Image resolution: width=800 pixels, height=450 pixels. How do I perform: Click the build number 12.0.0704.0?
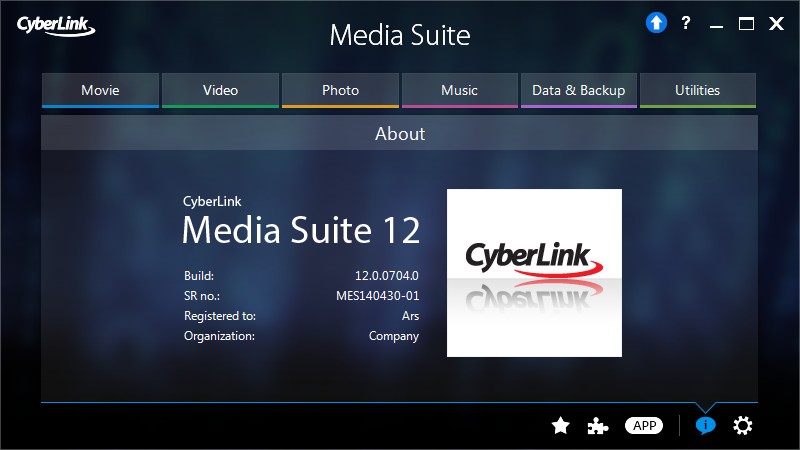point(387,276)
